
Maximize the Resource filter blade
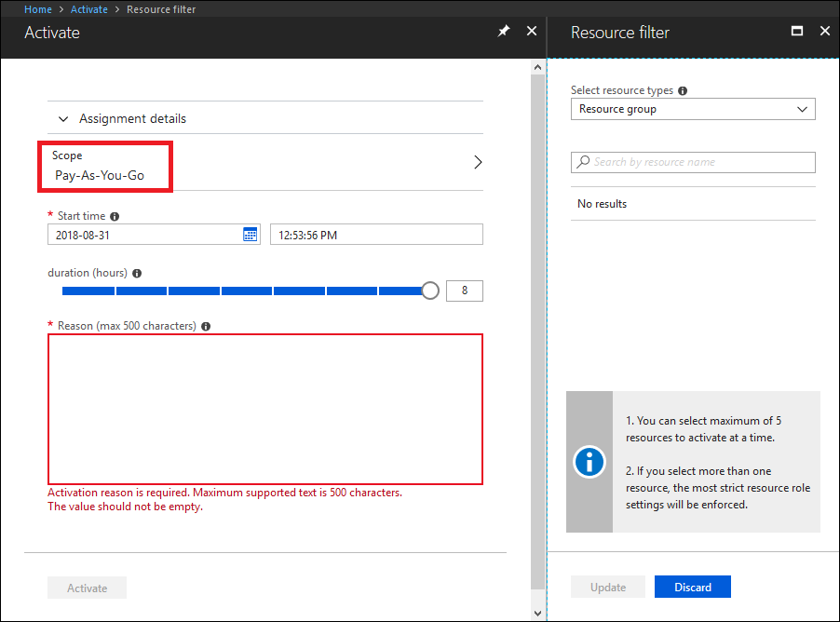point(797,31)
